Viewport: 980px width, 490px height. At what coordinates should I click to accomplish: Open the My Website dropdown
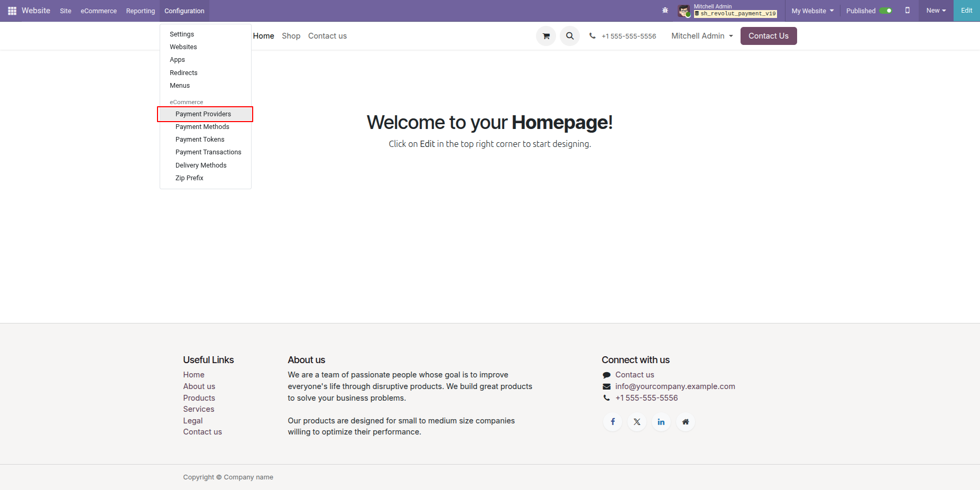[812, 11]
